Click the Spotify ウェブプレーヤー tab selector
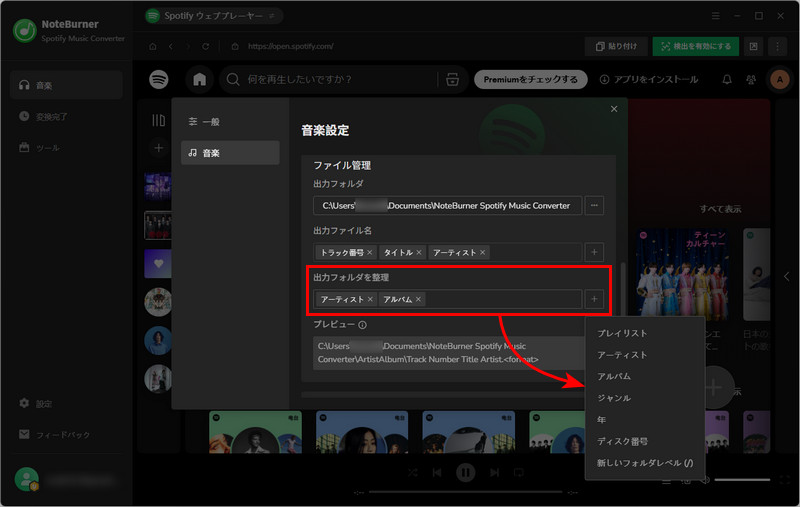800x507 pixels. [212, 16]
